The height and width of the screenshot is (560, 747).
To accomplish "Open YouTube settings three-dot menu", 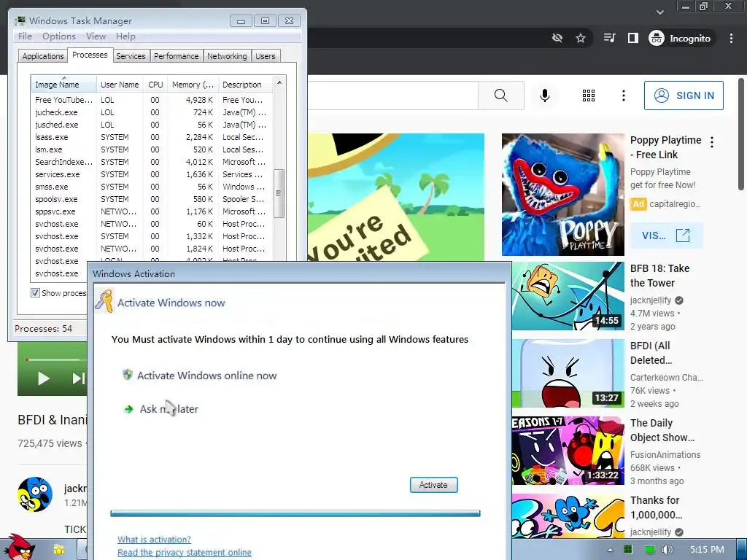I will (x=623, y=96).
